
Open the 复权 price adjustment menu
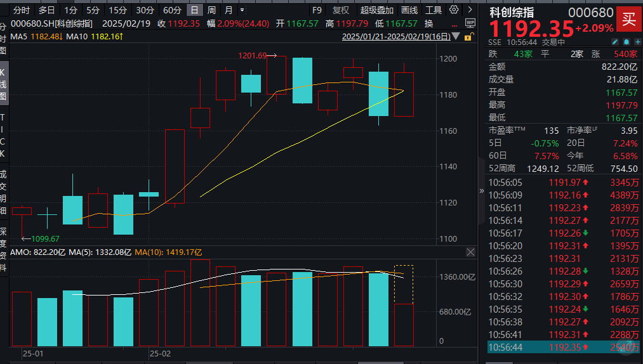pos(341,10)
